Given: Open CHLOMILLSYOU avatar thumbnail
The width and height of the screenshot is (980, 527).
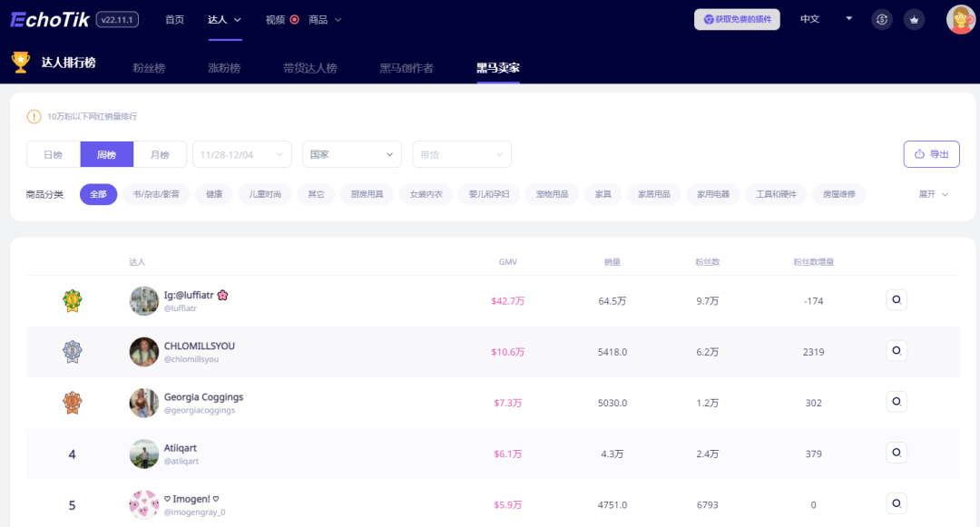Looking at the screenshot, I should point(143,352).
